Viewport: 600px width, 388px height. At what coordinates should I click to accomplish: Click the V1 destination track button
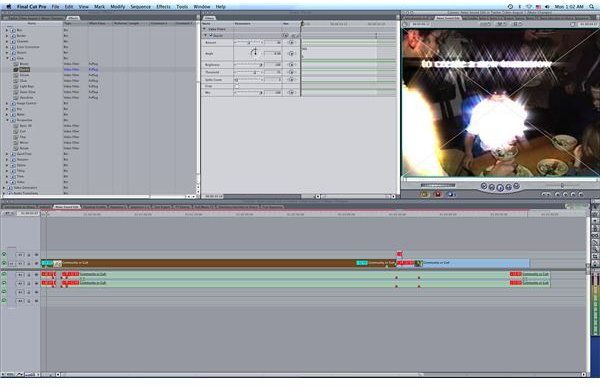[20, 264]
